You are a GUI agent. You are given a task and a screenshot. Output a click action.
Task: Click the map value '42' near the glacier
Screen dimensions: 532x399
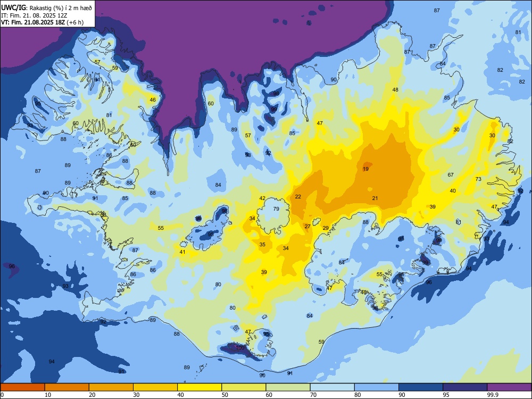(262, 198)
